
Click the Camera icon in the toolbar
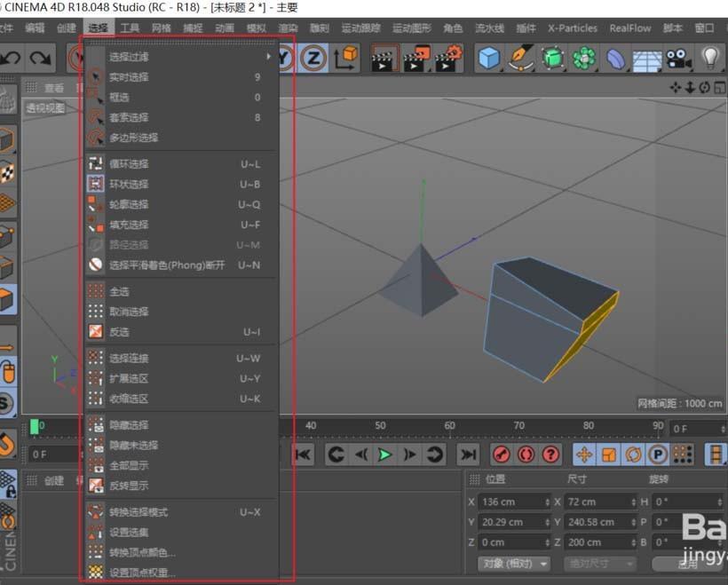[x=677, y=59]
